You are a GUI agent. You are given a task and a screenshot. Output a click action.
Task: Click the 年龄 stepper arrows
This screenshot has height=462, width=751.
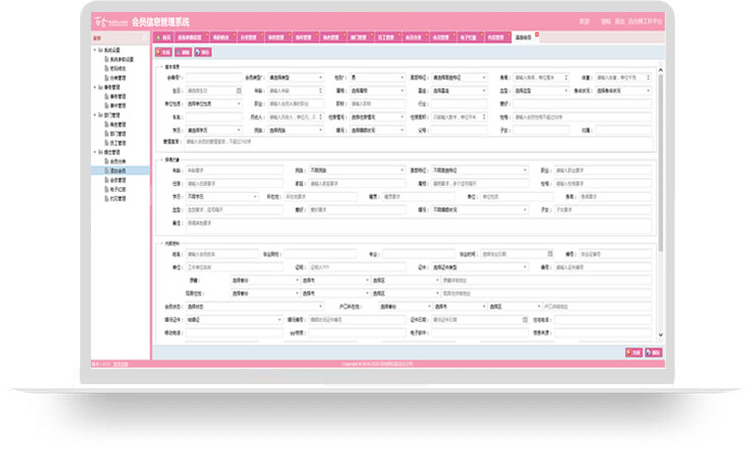coord(321,90)
